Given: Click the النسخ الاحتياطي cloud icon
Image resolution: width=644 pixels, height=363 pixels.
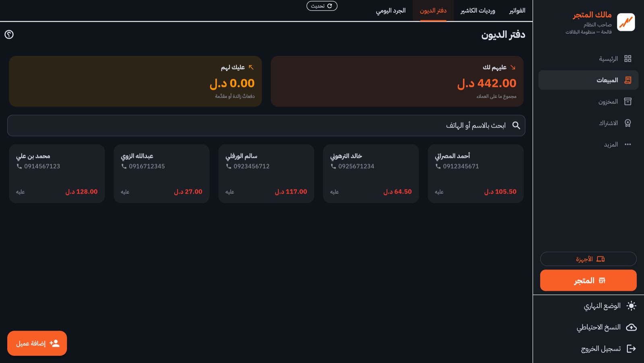Looking at the screenshot, I should coord(632,327).
